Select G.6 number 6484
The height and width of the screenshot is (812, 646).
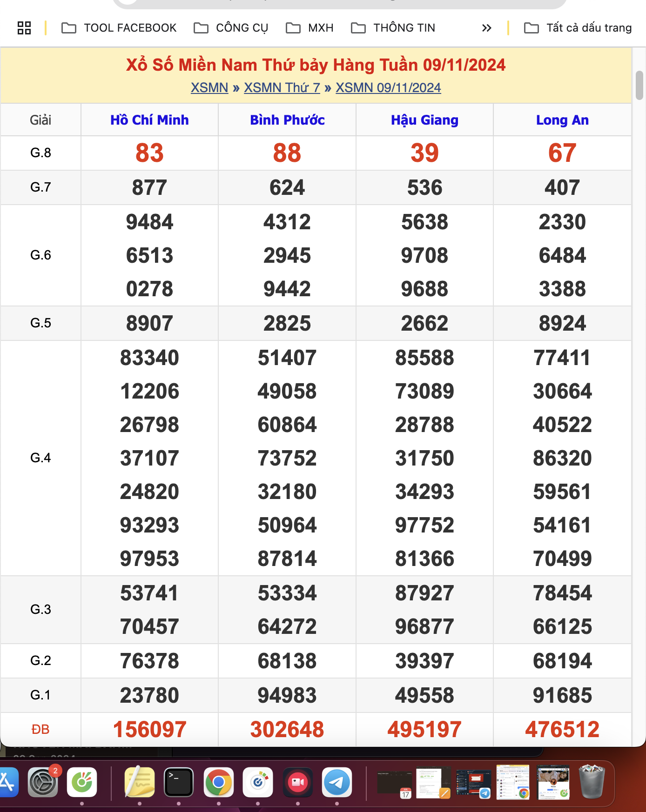(562, 255)
